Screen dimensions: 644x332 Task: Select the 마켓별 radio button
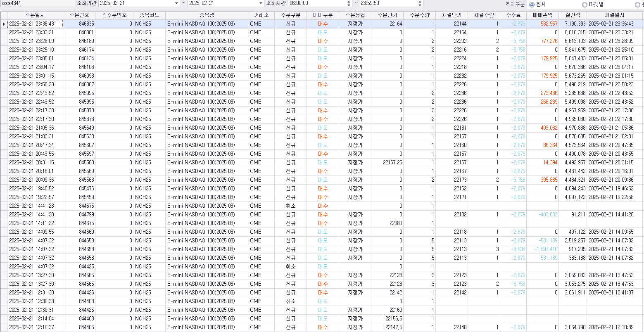[x=585, y=5]
